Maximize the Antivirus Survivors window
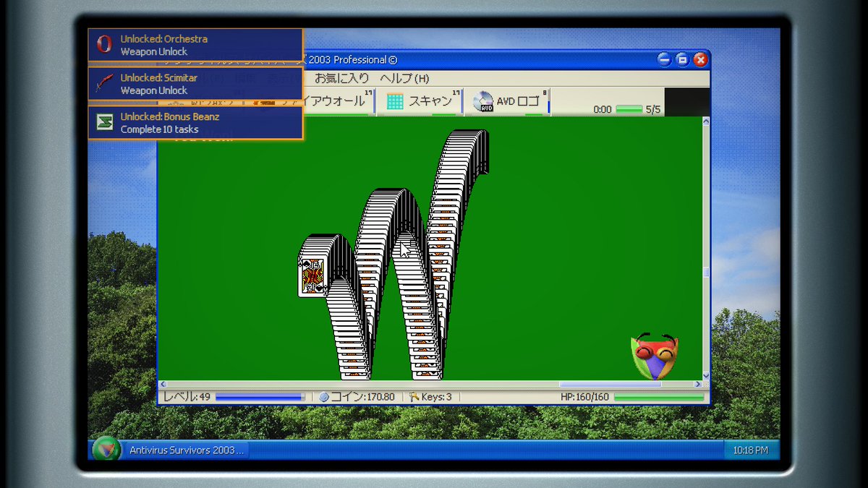The height and width of the screenshot is (488, 868). tap(682, 60)
